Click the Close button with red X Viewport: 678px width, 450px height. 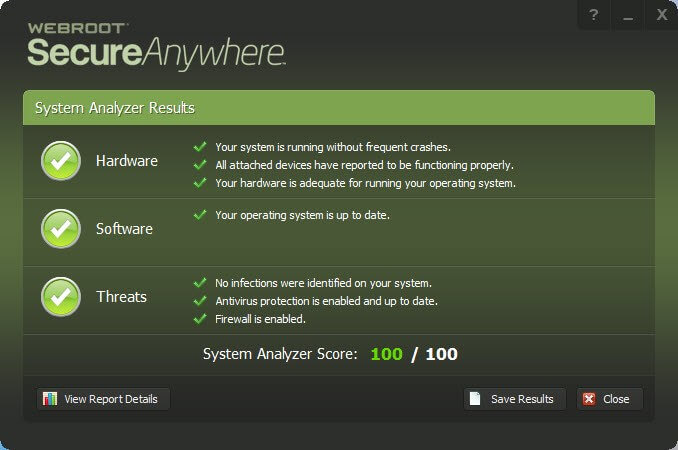pyautogui.click(x=610, y=399)
